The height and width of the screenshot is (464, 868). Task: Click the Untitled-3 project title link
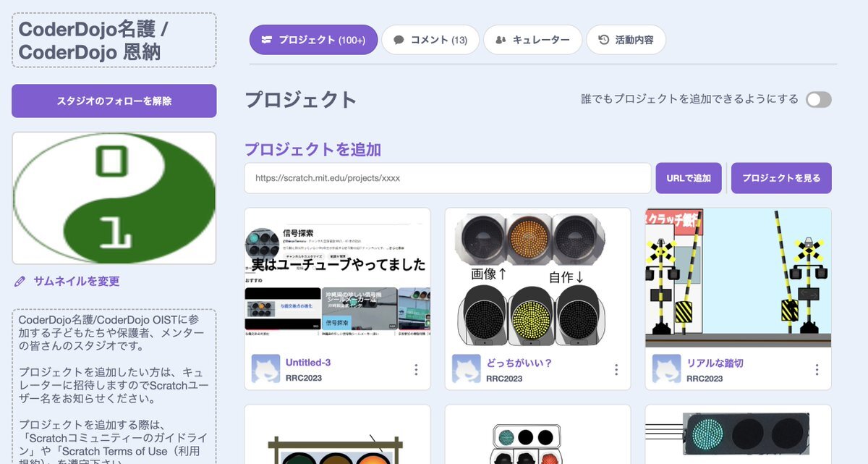308,363
